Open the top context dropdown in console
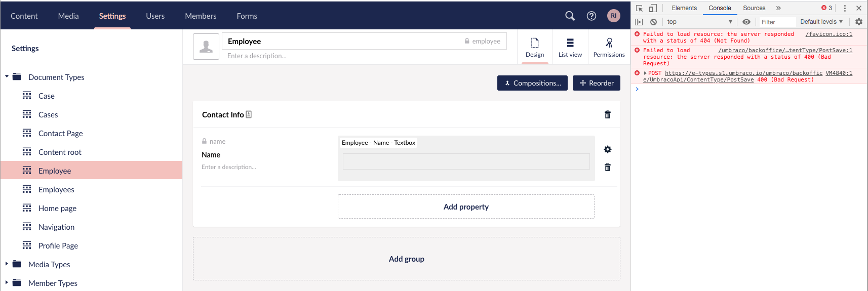Screen dimensions: 868x291 (x=700, y=22)
